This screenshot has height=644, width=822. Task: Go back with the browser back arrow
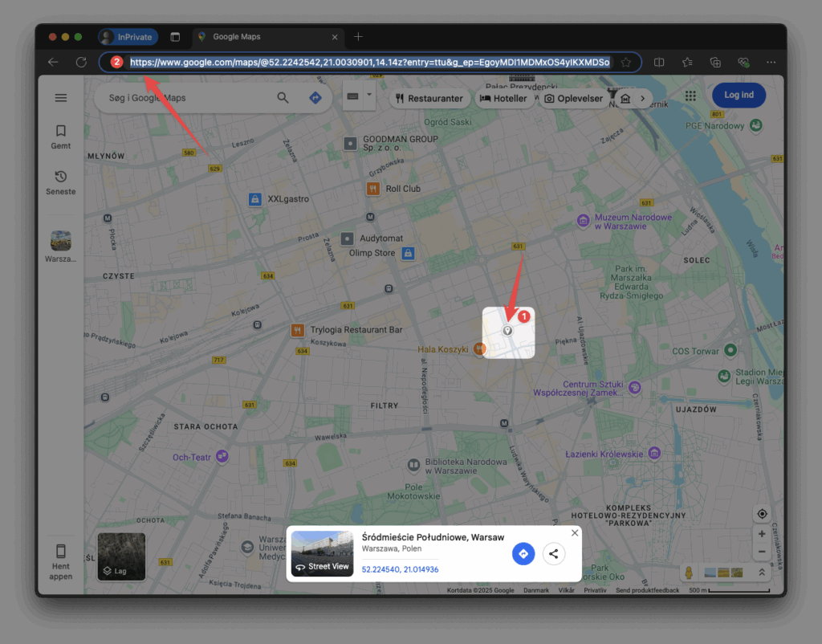(x=53, y=63)
